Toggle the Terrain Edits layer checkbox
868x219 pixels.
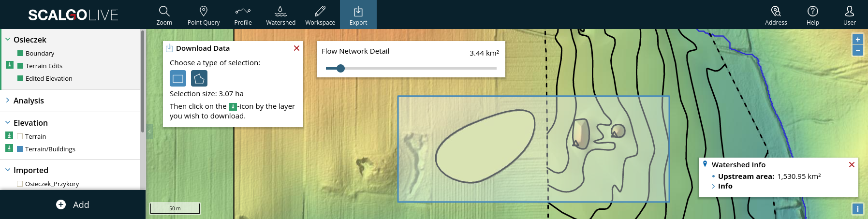(20, 66)
